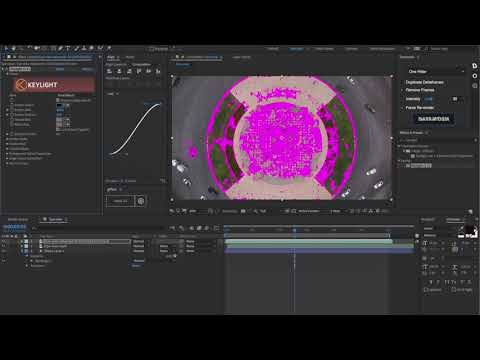Switch to the Render Queue tab
This screenshot has height=360, width=480.
click(x=18, y=219)
